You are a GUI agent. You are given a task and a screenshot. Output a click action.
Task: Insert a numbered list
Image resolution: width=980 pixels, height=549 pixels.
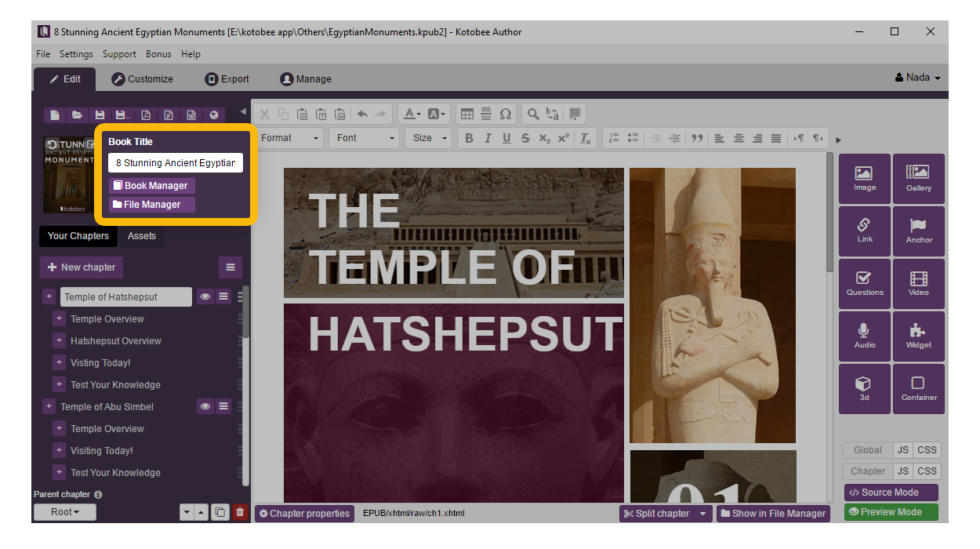(614, 138)
